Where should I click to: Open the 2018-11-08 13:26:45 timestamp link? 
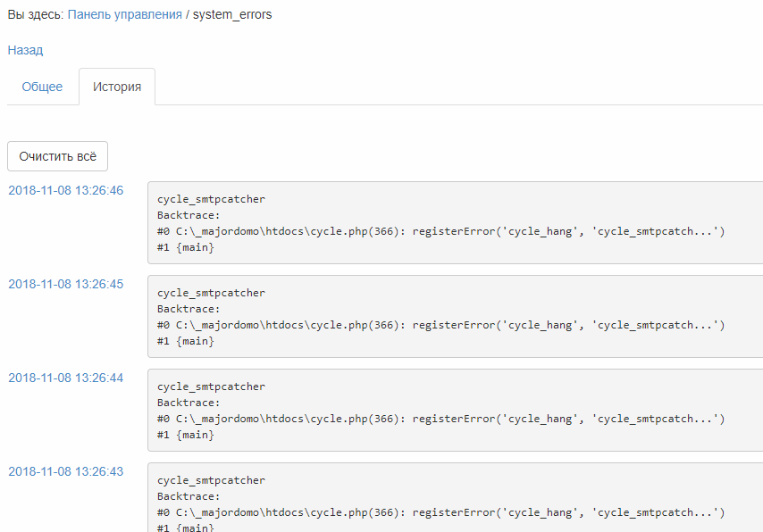65,284
